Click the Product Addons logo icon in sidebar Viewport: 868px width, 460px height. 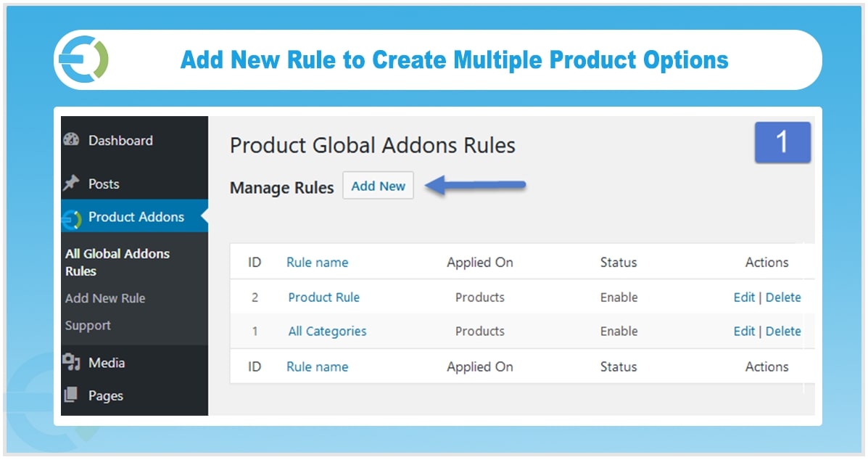point(71,220)
